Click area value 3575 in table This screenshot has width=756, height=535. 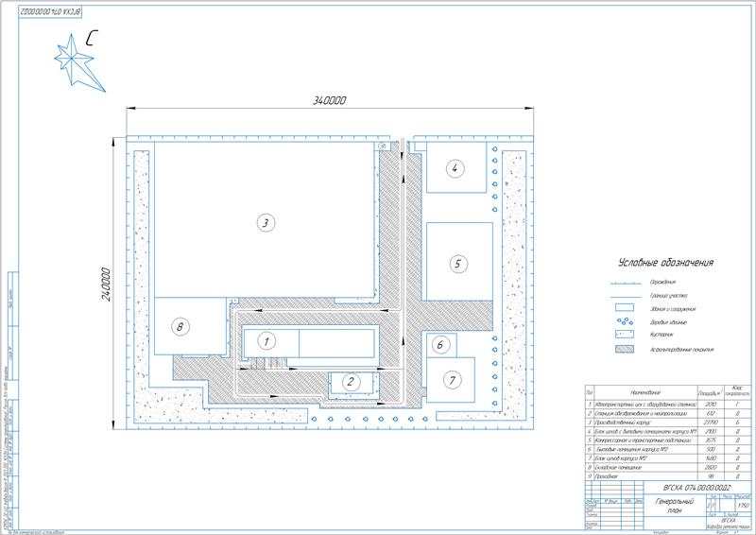(711, 440)
